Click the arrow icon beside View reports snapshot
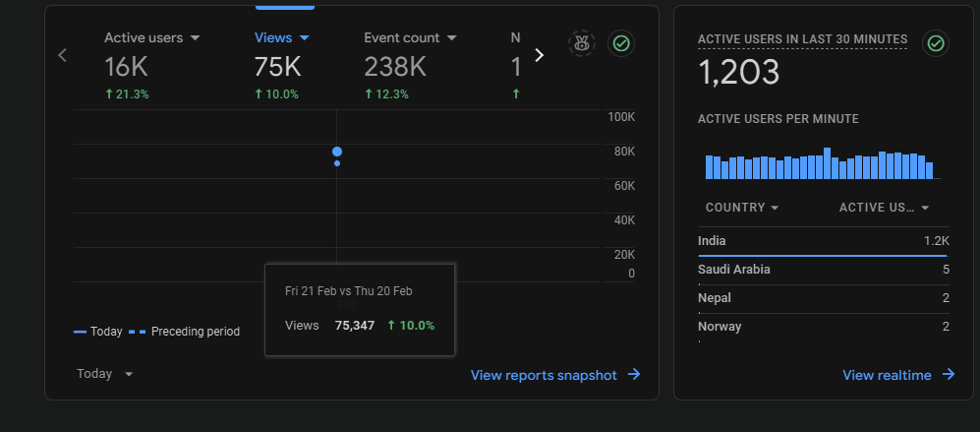 click(634, 374)
